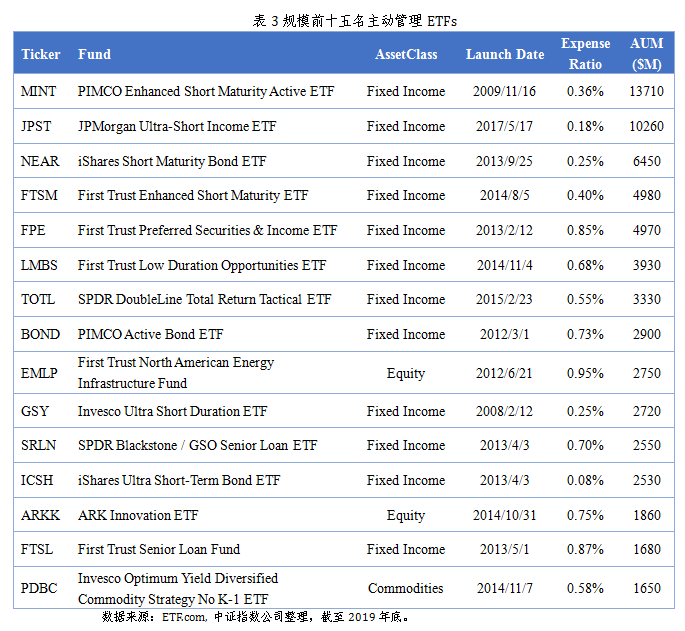Click the NEAR ticker cell
The image size is (685, 631).
40,161
